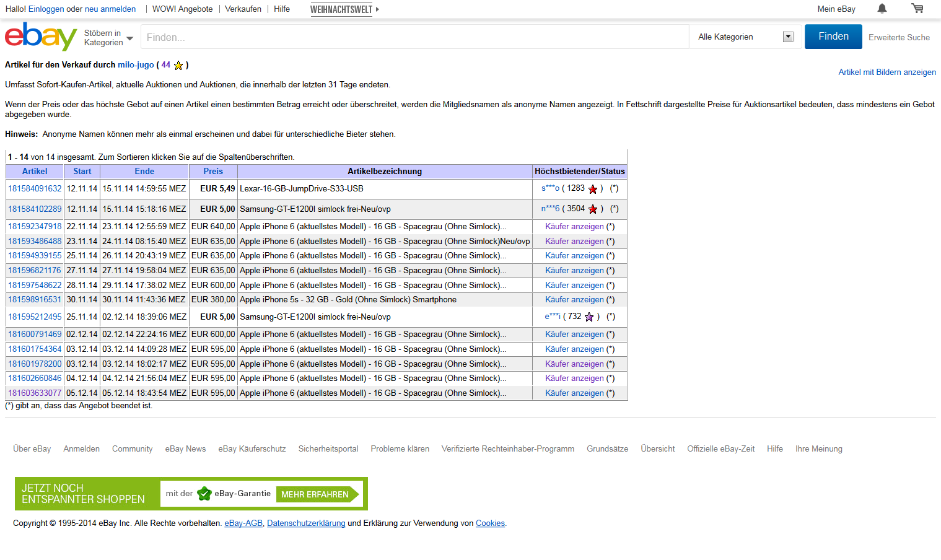Open item number 181592347918
The image size is (941, 560).
[x=35, y=226]
